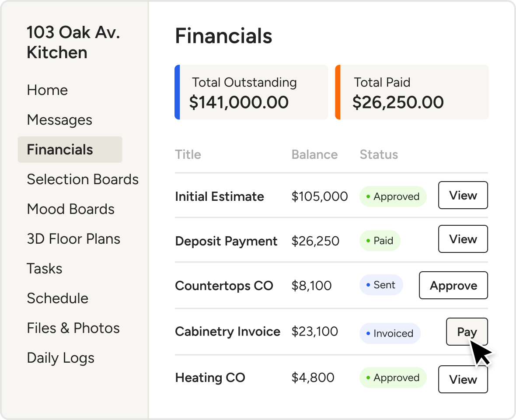This screenshot has width=516, height=420.
Task: Open the Schedule page
Action: point(57,298)
